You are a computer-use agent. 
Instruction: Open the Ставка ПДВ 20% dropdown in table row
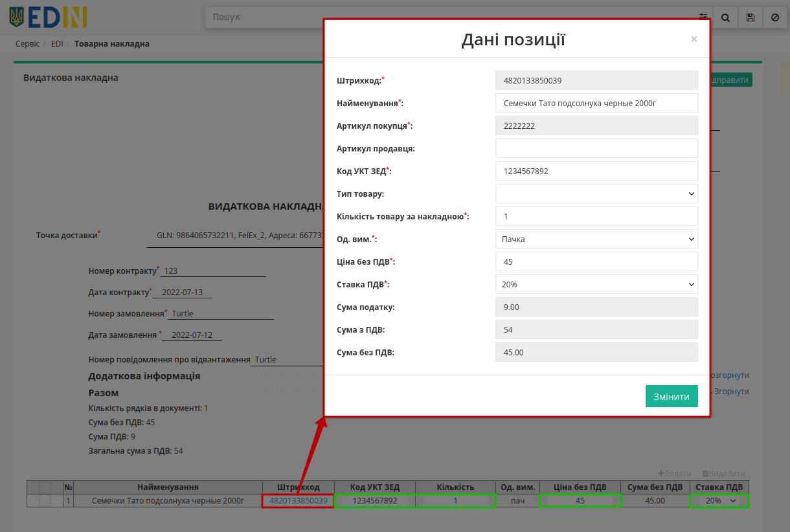click(719, 501)
